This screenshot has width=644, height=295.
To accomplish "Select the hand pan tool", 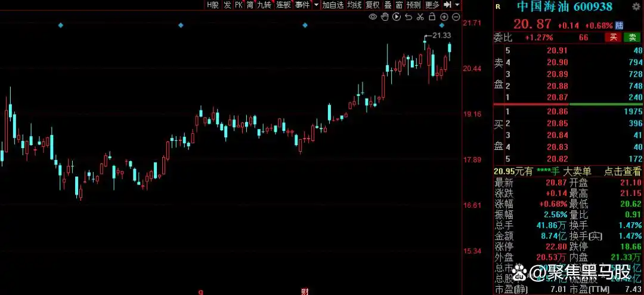I will (385, 17).
